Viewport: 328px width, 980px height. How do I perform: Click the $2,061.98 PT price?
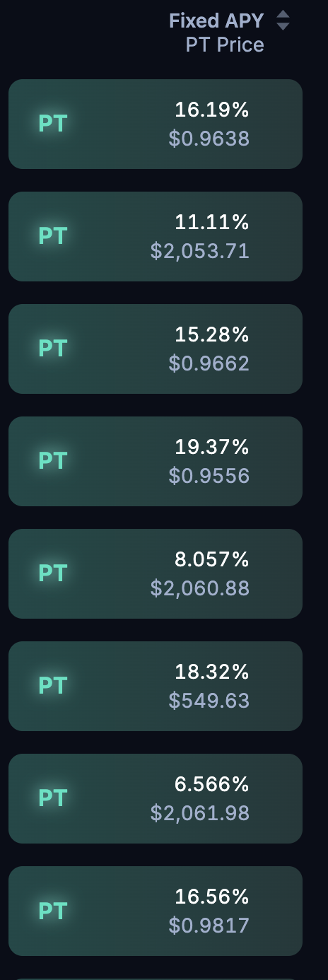[x=200, y=813]
